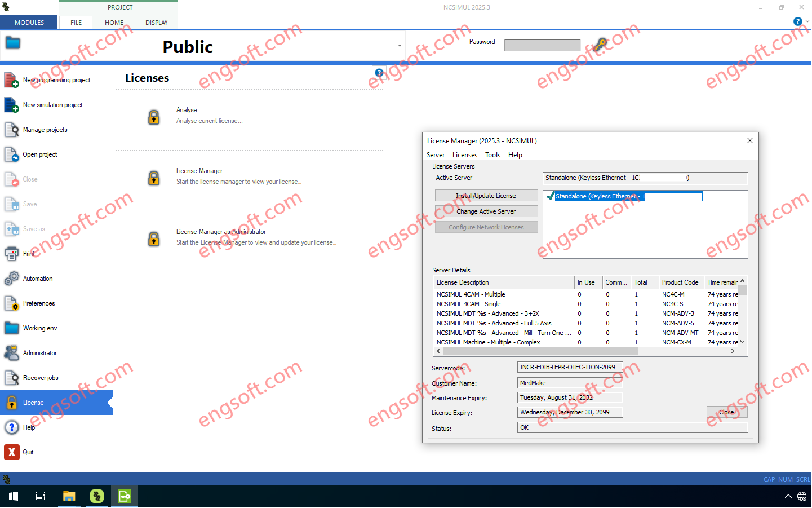Click the red Quit icon
Screen dimensions: 812x508
pos(12,452)
